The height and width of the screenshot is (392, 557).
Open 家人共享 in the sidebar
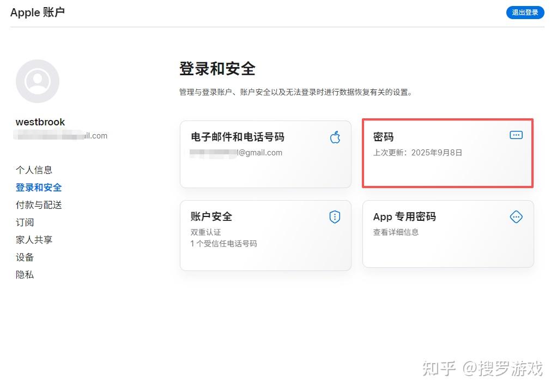tap(34, 239)
